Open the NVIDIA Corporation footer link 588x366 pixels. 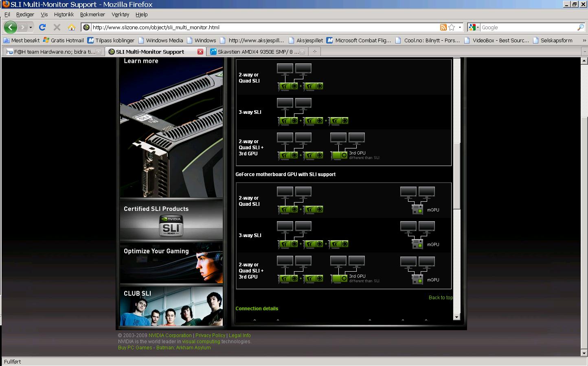[170, 335]
